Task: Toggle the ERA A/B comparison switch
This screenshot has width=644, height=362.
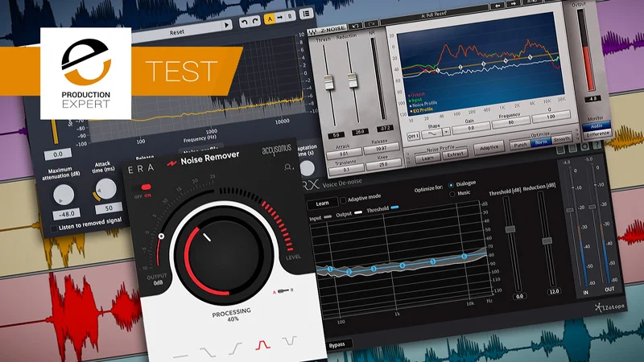Action: pyautogui.click(x=283, y=291)
